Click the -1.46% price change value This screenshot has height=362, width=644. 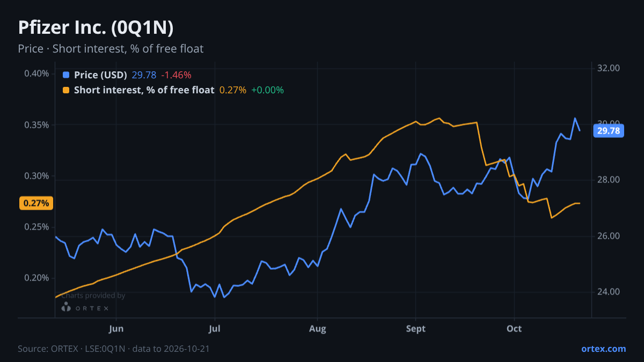click(176, 75)
